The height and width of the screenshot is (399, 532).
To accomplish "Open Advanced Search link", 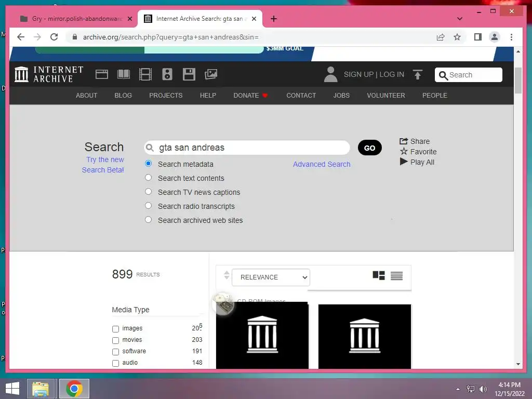I will [322, 164].
